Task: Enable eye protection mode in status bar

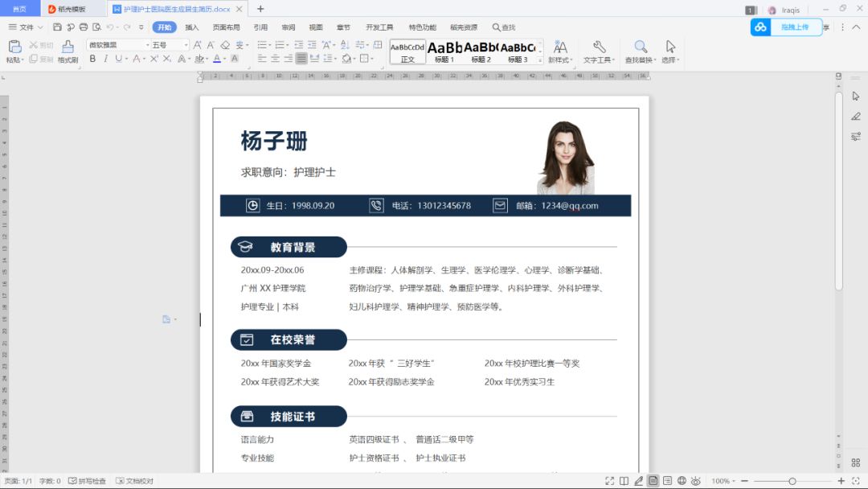Action: point(696,481)
